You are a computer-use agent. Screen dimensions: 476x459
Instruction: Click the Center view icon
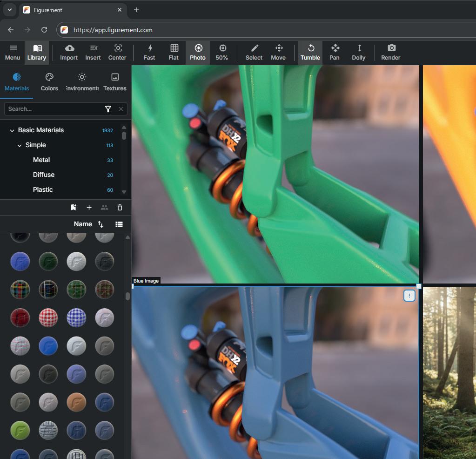click(x=117, y=52)
